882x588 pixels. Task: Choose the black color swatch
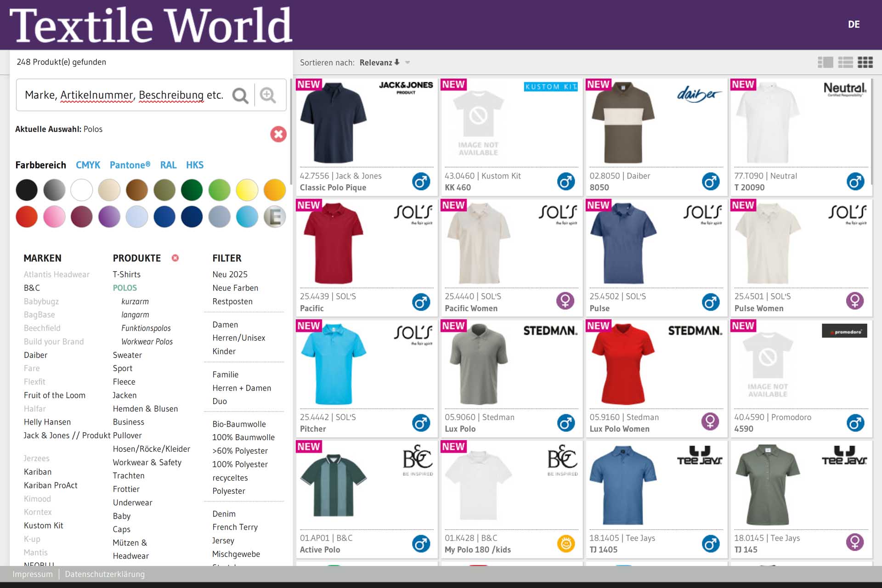[x=27, y=190]
